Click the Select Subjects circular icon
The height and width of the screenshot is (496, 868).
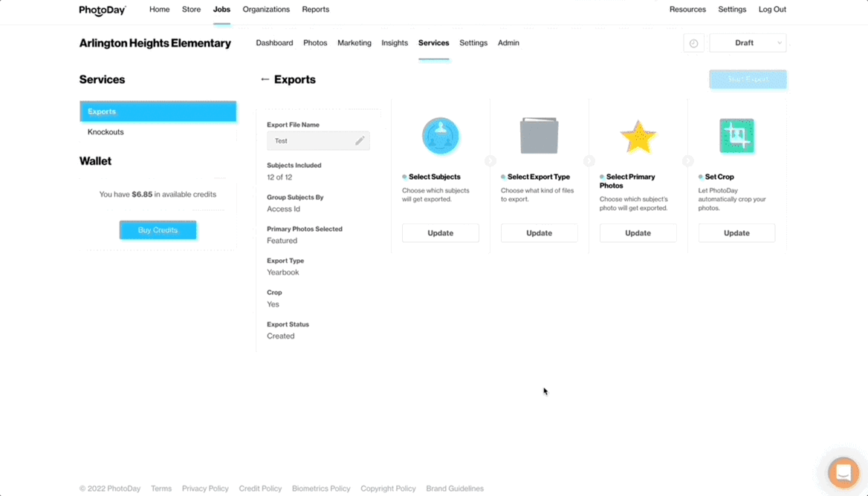click(x=441, y=136)
